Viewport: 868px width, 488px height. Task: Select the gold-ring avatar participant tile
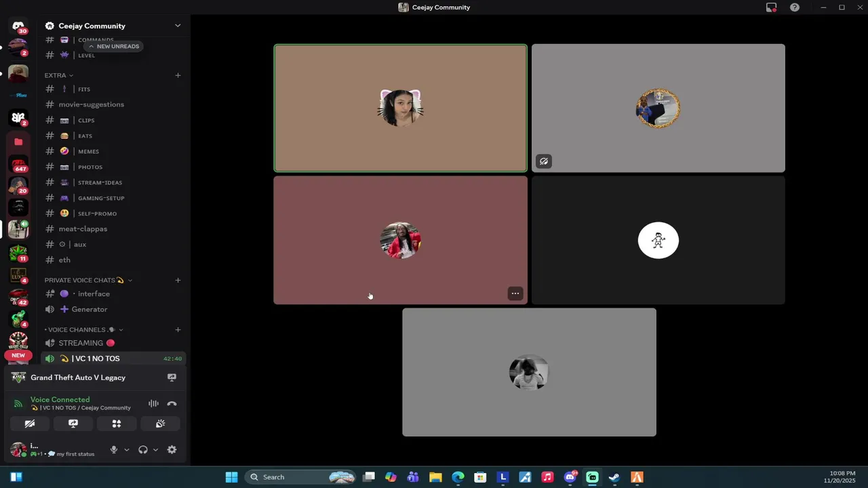click(x=658, y=108)
